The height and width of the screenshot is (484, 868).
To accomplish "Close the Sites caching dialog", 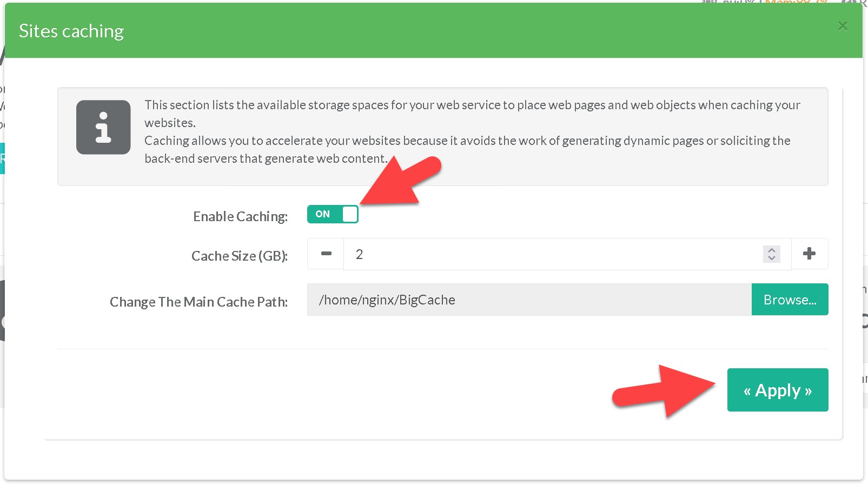I will [842, 26].
